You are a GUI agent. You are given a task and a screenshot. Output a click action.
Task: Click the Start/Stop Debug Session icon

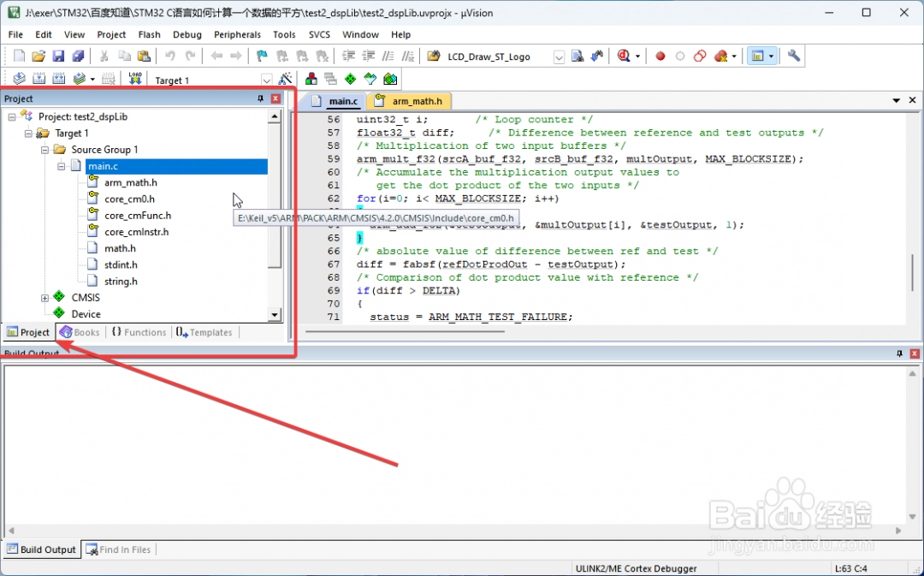click(x=624, y=56)
